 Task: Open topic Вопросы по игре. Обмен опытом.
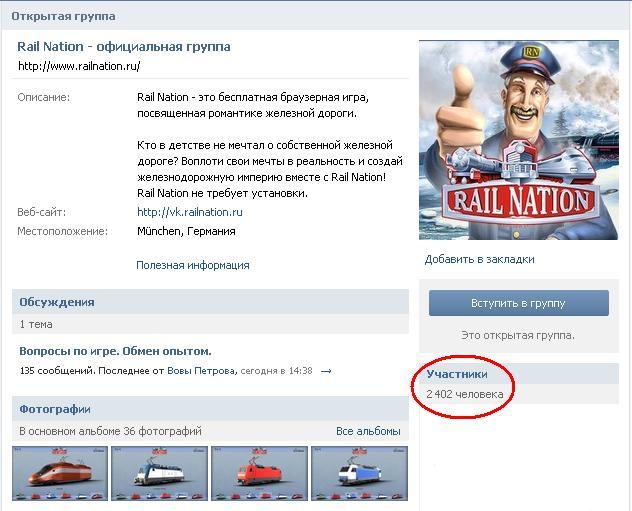point(115,351)
